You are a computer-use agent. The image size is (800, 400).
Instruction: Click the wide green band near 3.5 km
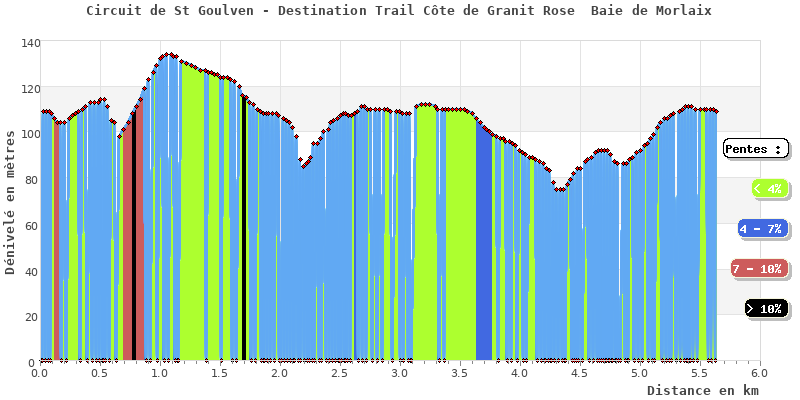(458, 240)
